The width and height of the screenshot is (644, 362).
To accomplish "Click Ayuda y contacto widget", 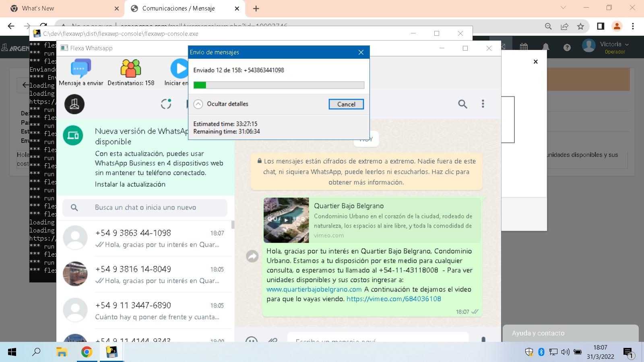I will [571, 333].
